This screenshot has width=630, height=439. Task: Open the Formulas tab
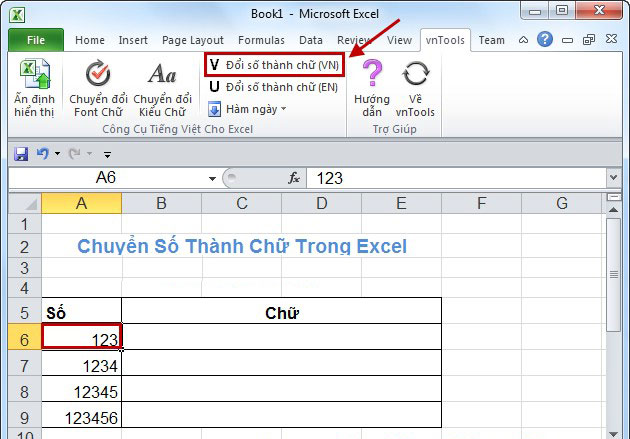click(261, 40)
